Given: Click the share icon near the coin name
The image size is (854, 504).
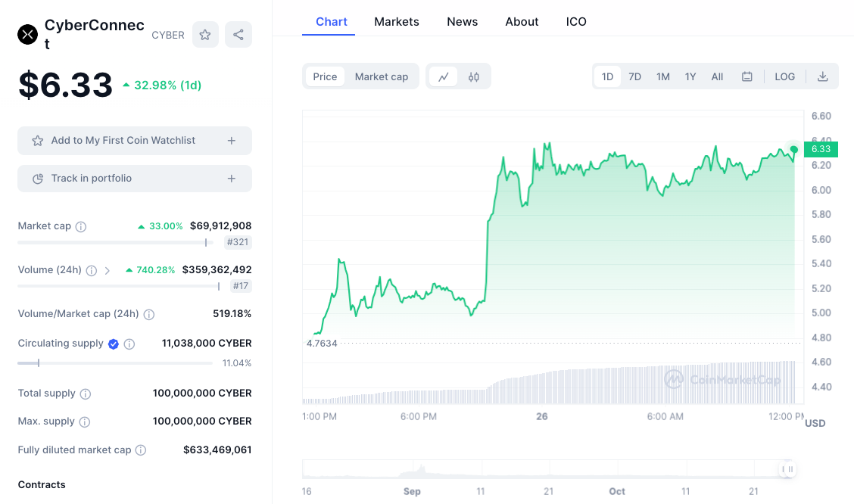Looking at the screenshot, I should pos(238,35).
